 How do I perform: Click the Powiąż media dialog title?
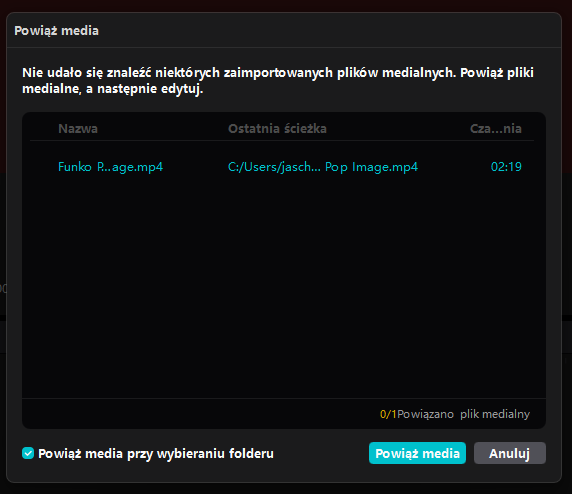[x=57, y=31]
